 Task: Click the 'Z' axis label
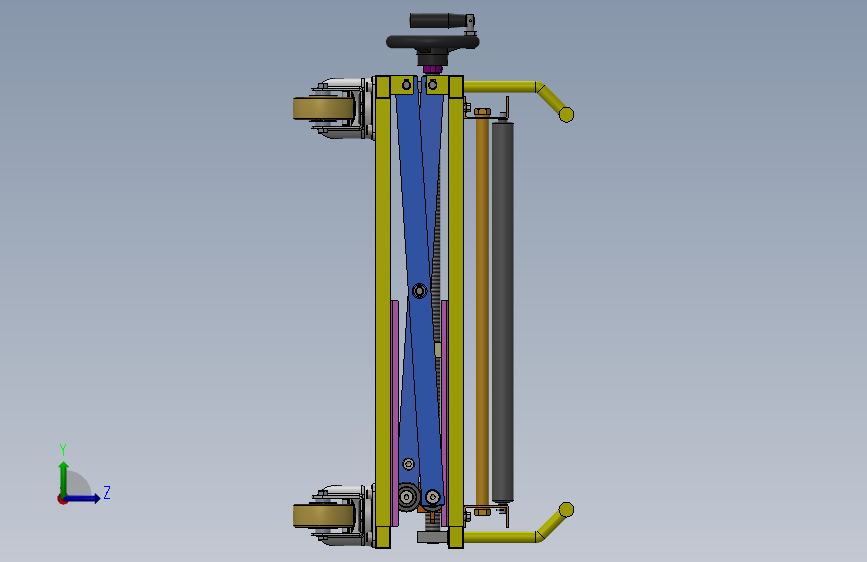click(107, 492)
